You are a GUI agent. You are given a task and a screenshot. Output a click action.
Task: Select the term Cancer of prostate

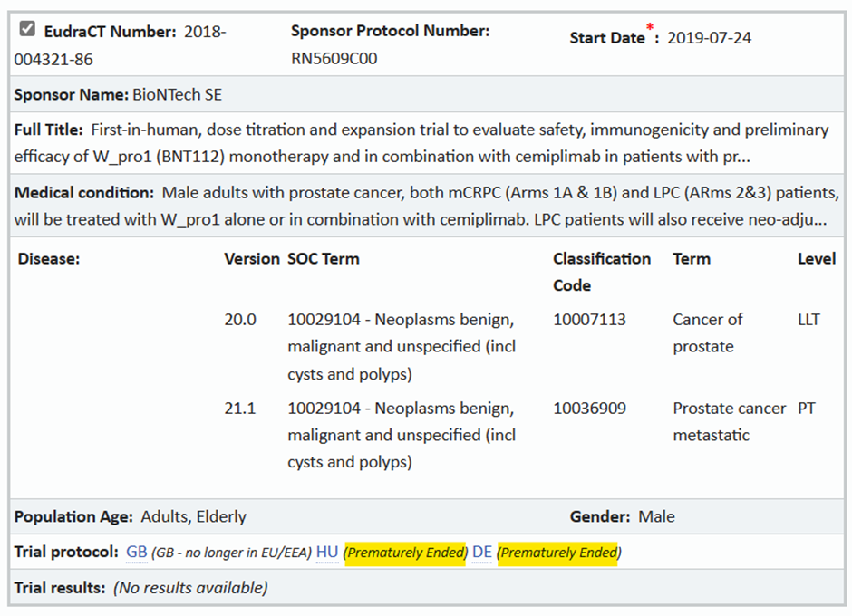pyautogui.click(x=707, y=332)
